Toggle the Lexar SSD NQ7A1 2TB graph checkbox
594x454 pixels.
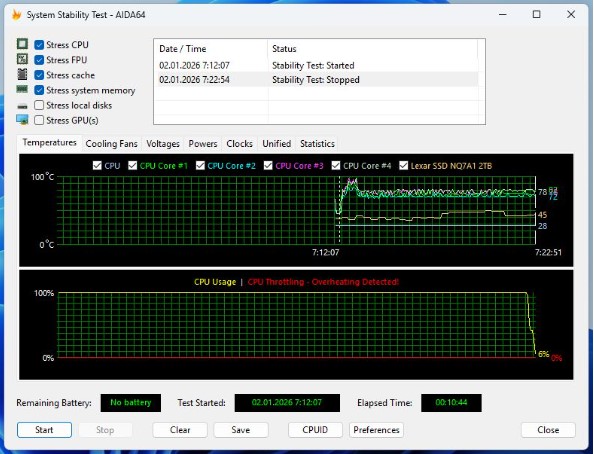(403, 166)
